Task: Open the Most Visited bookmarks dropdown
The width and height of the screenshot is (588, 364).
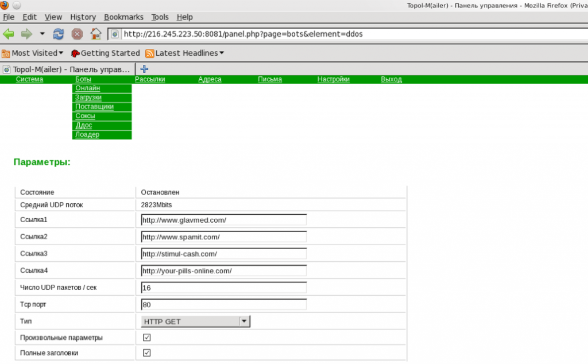Action: pos(33,53)
